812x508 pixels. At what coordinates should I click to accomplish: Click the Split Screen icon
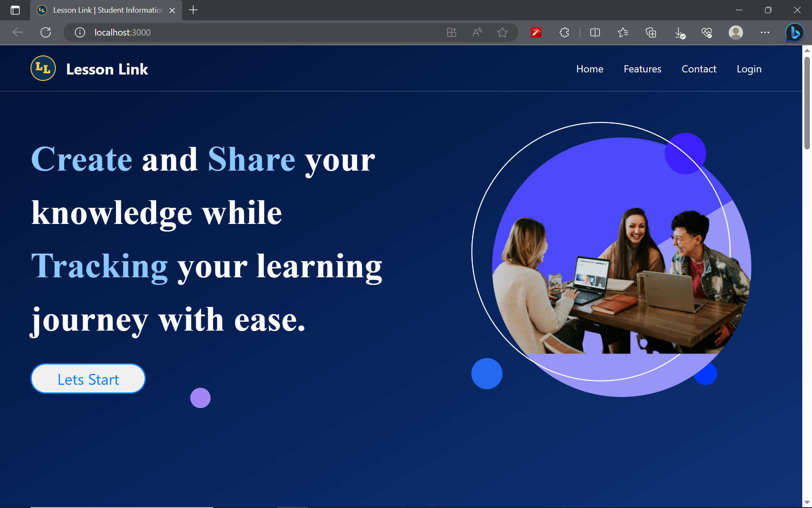594,33
